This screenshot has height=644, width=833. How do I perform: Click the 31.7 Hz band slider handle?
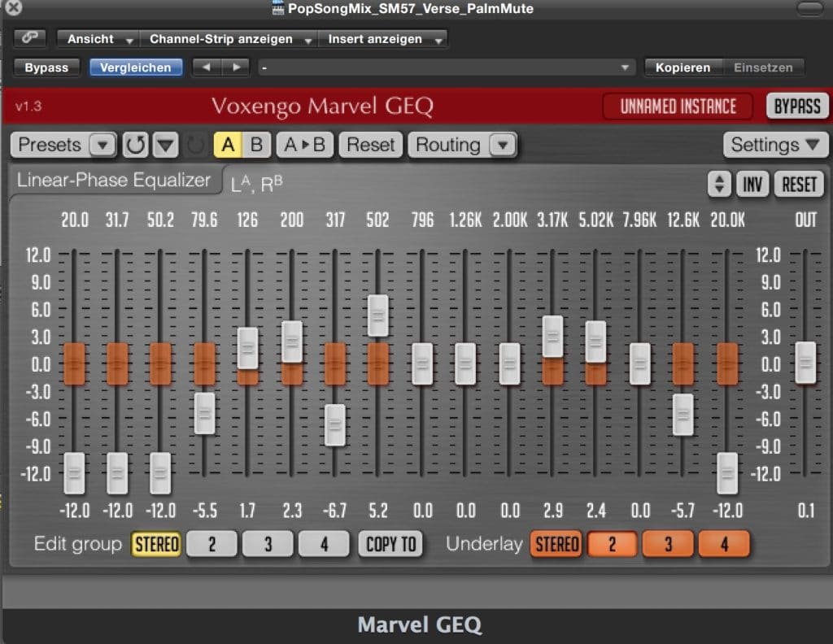(x=117, y=473)
